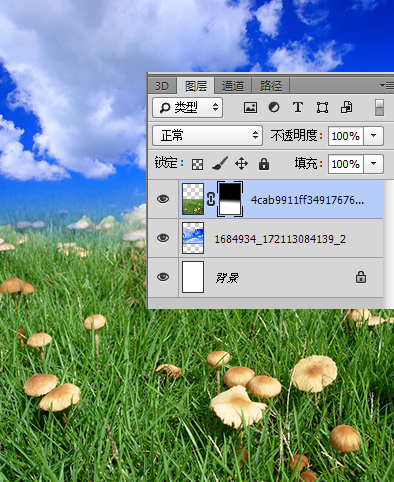Filter for adjustment layers icon
Viewport: 394px width, 482px height.
274,107
